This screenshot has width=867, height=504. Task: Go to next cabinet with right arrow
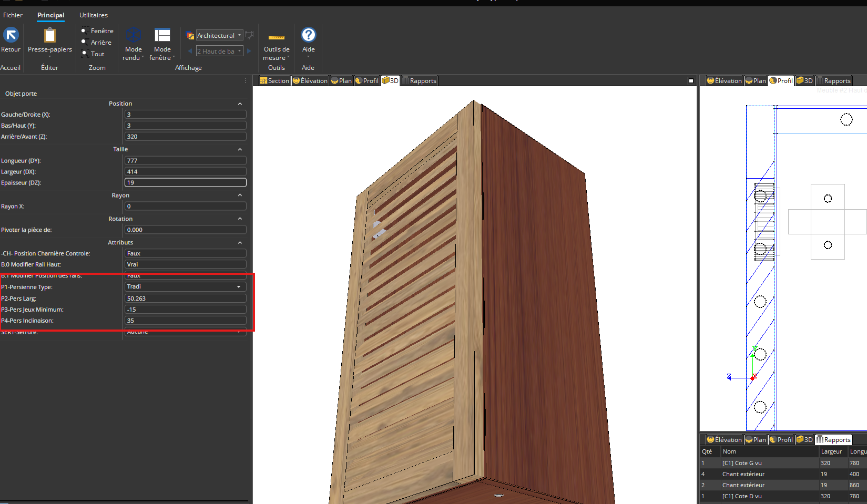tap(249, 51)
